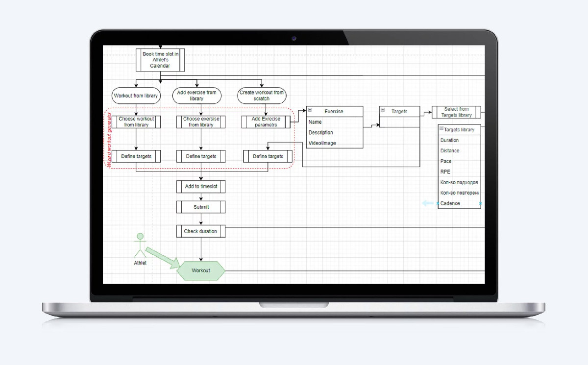Select the Distance row in Targets library
Viewport: 588px width, 365px height.
pyautogui.click(x=459, y=151)
